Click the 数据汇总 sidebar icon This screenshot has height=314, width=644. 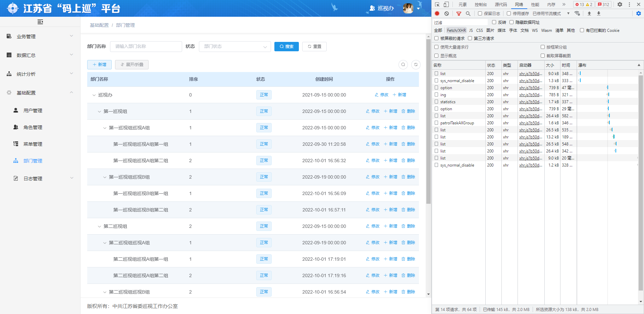click(x=9, y=55)
